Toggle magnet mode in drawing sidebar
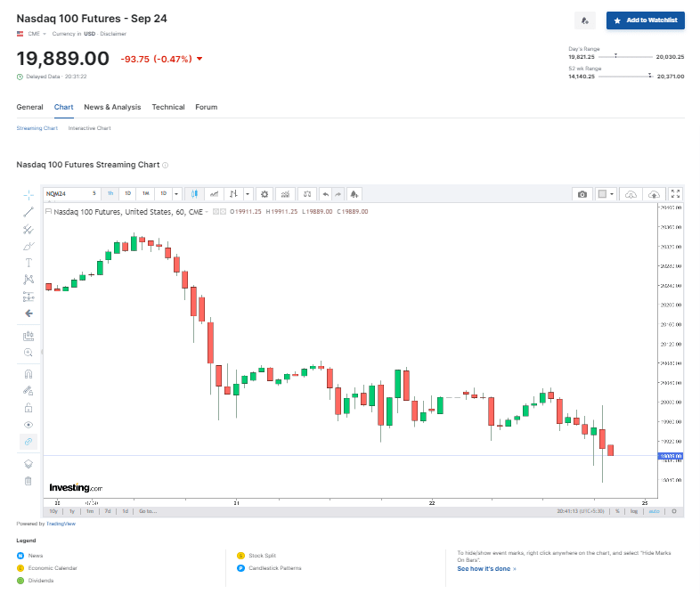The width and height of the screenshot is (700, 594). 28,374
